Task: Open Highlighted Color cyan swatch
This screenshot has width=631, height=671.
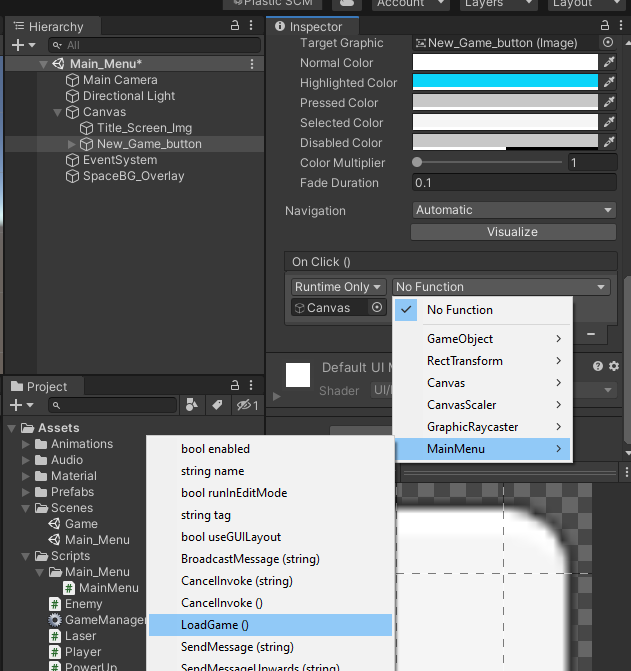Action: pos(505,82)
